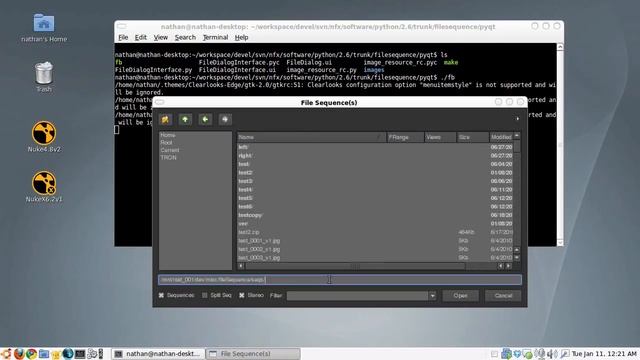Sort by the Modified column header
Screen dimensions: 640x360
point(501,137)
